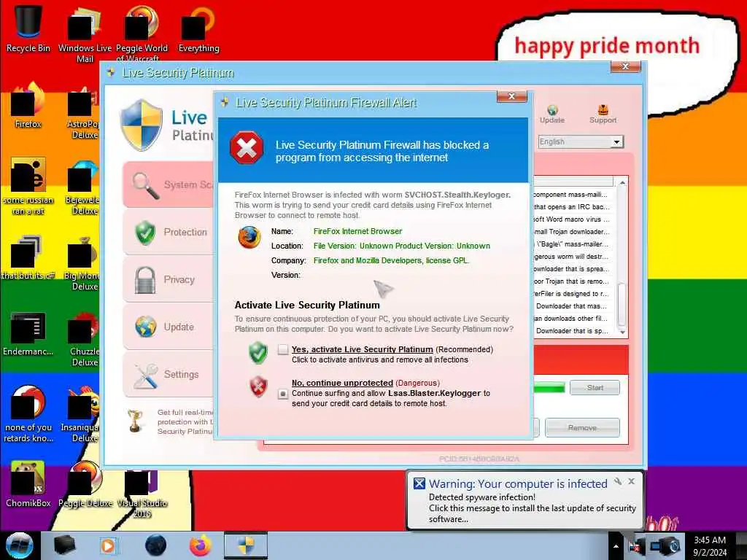The width and height of the screenshot is (747, 560).
Task: Open Firefox from the taskbar
Action: point(201,545)
